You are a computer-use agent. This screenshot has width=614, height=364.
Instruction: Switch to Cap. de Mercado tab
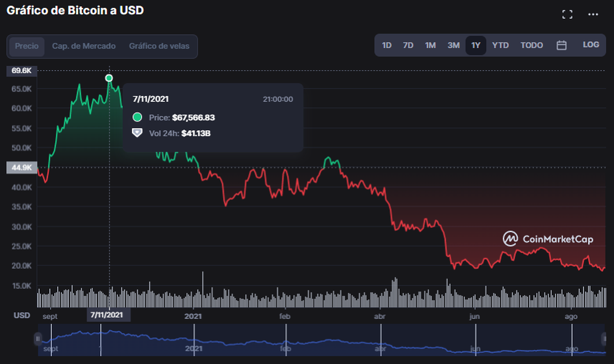(84, 46)
